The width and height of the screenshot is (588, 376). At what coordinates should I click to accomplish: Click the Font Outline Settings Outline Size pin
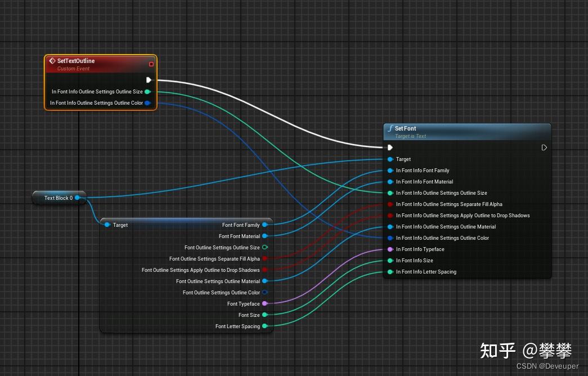(x=266, y=247)
